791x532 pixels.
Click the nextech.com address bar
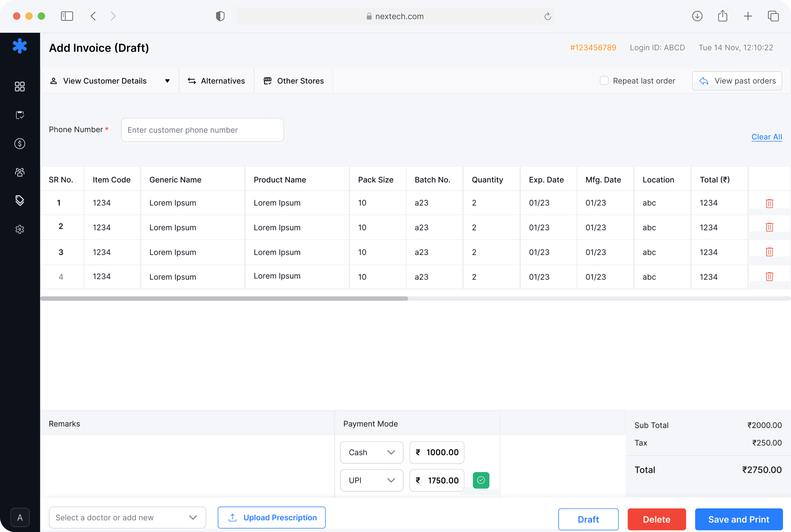click(395, 16)
